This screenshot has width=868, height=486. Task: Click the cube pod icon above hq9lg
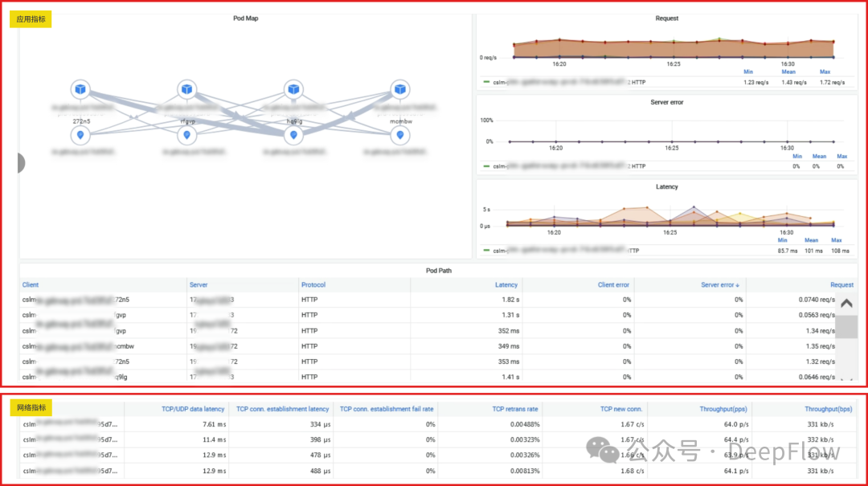[293, 89]
